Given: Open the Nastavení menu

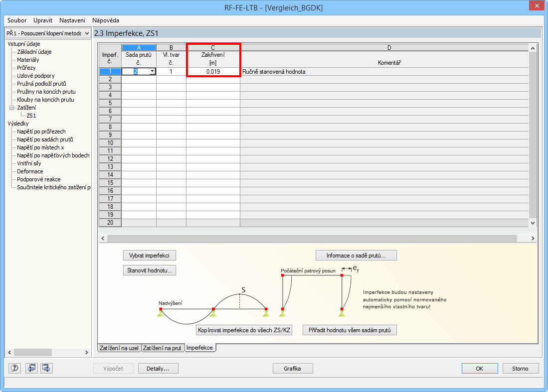Looking at the screenshot, I should click(x=72, y=20).
